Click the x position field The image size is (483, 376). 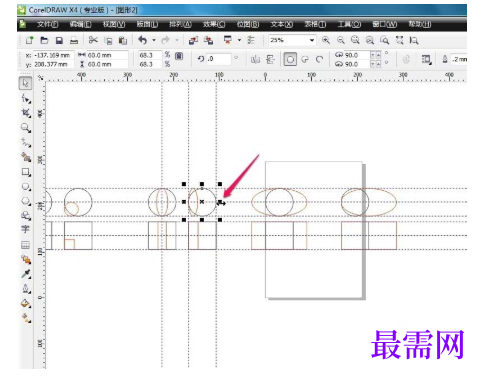click(53, 55)
